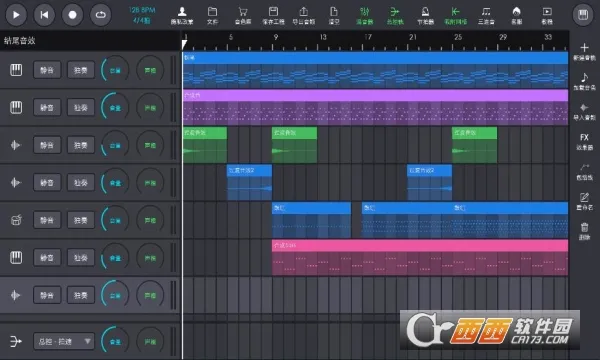Open 客服 customer service icon
The image size is (600, 360).
tap(517, 16)
